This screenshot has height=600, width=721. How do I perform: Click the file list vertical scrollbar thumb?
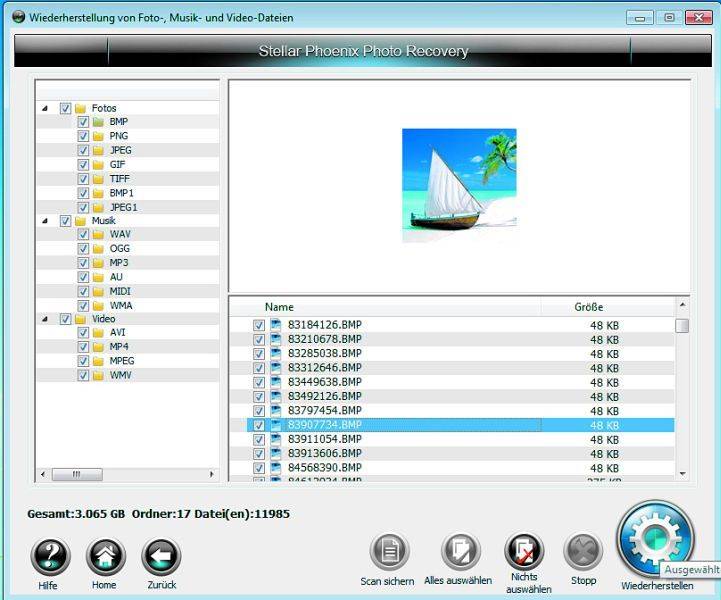tap(682, 326)
